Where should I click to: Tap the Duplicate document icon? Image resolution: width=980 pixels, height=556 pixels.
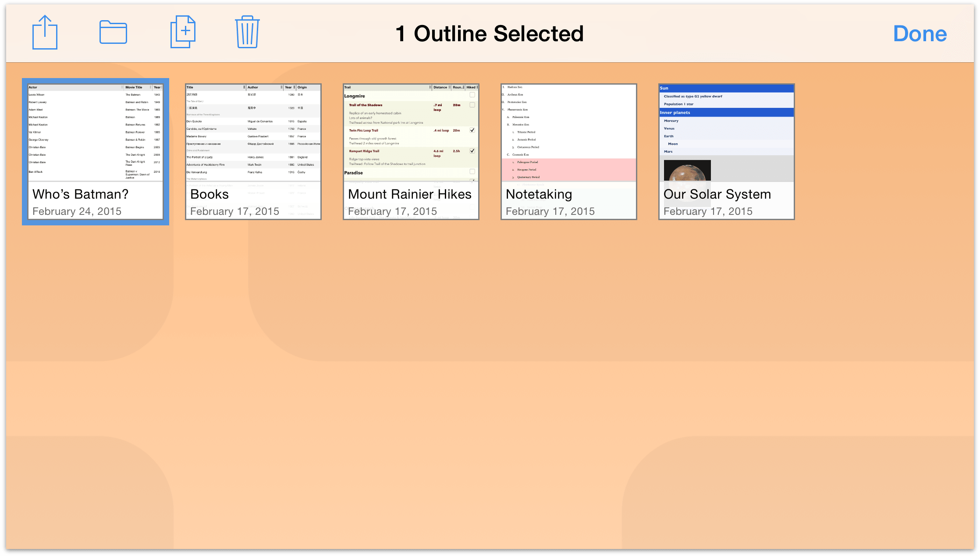pos(183,32)
